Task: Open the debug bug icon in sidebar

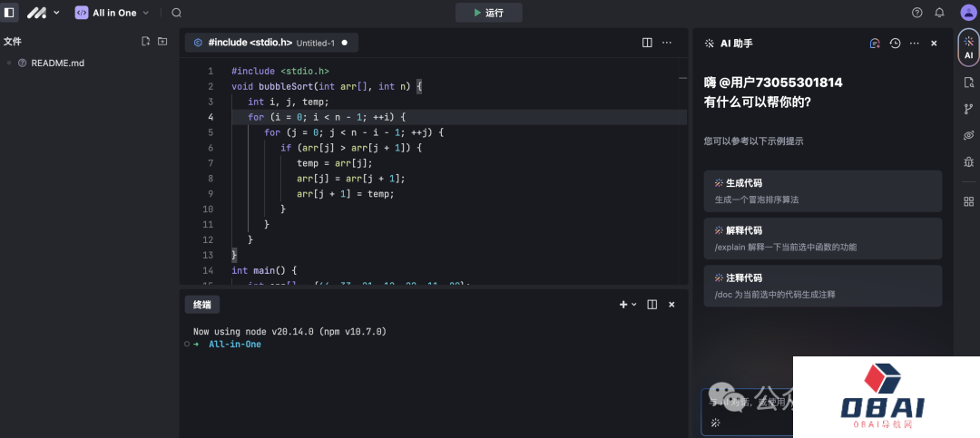Action: (968, 162)
